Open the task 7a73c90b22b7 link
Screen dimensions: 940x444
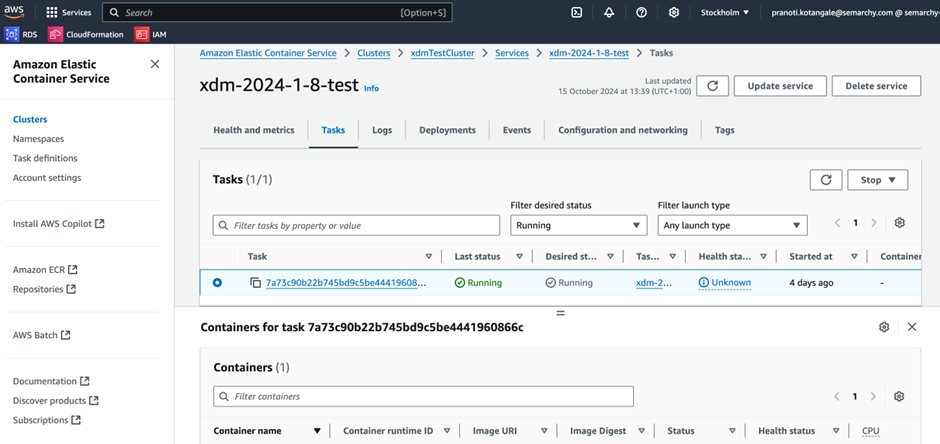(346, 283)
